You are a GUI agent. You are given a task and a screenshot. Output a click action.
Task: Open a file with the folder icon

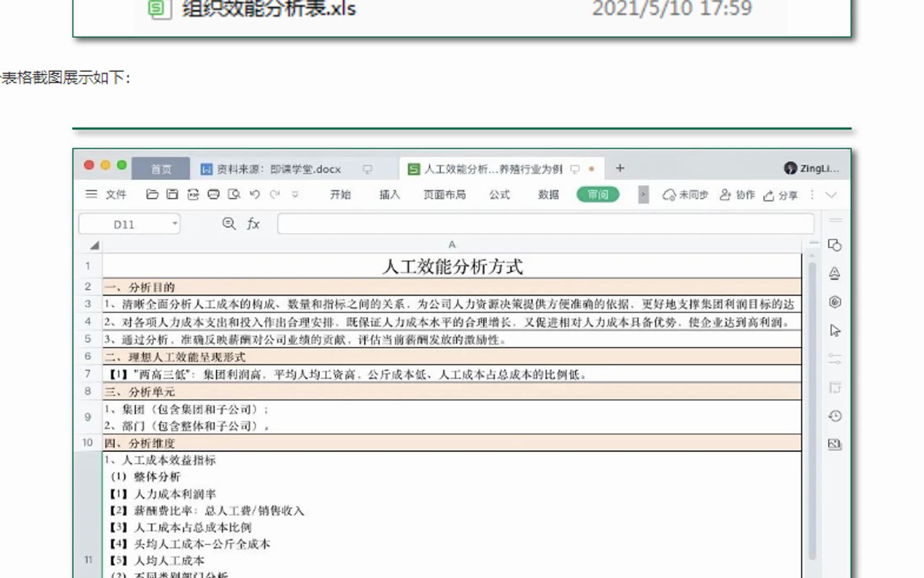[152, 195]
